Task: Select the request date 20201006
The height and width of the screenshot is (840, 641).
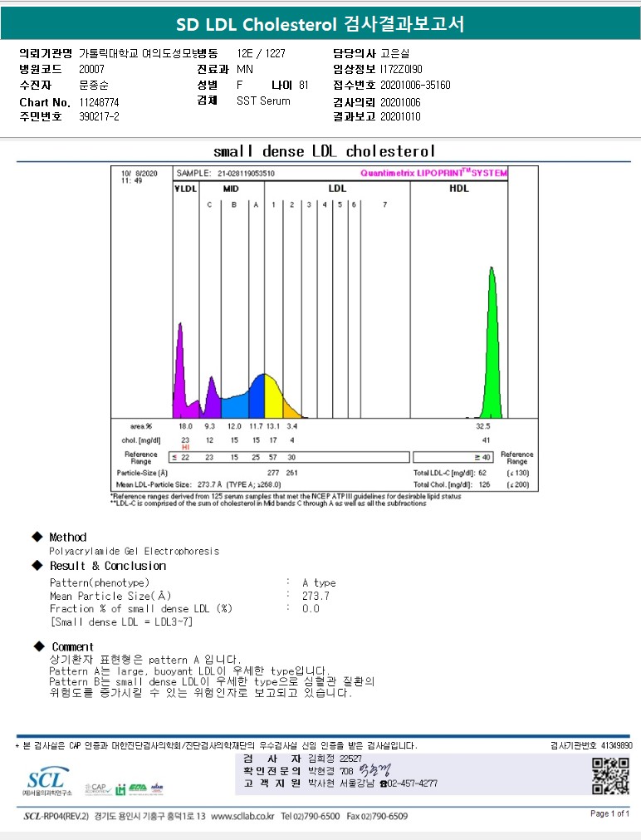Action: click(x=400, y=102)
